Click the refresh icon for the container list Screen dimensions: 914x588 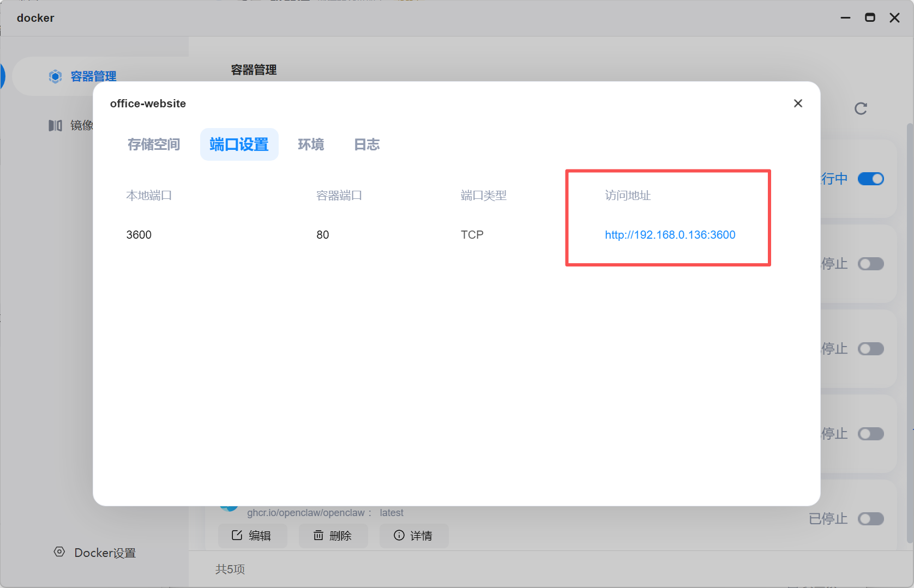861,109
